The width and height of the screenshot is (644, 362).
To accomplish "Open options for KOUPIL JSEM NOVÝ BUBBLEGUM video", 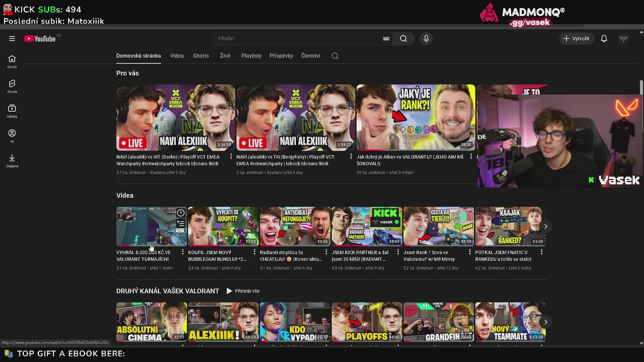I will tap(255, 252).
